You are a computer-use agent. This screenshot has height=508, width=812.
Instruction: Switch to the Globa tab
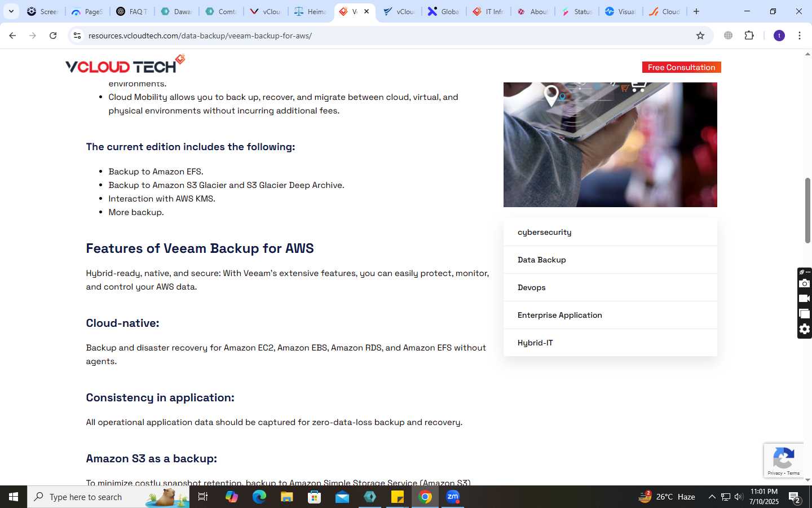(443, 11)
